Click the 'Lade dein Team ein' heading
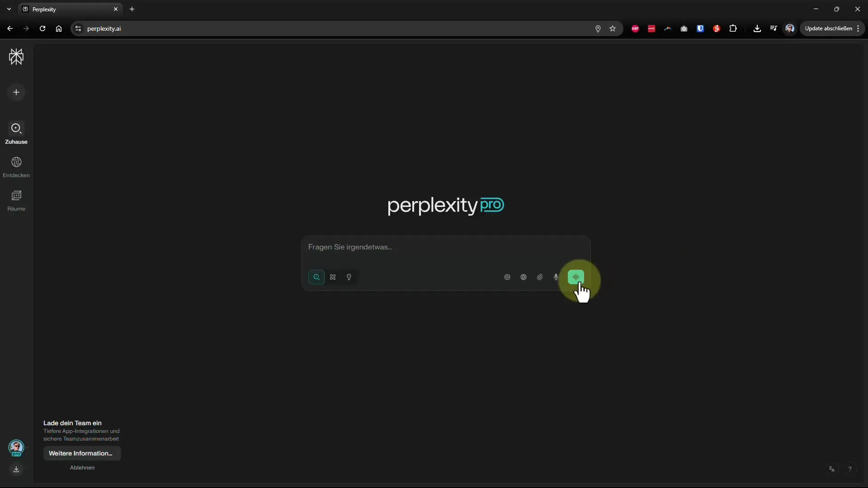The height and width of the screenshot is (488, 868). pos(72,423)
